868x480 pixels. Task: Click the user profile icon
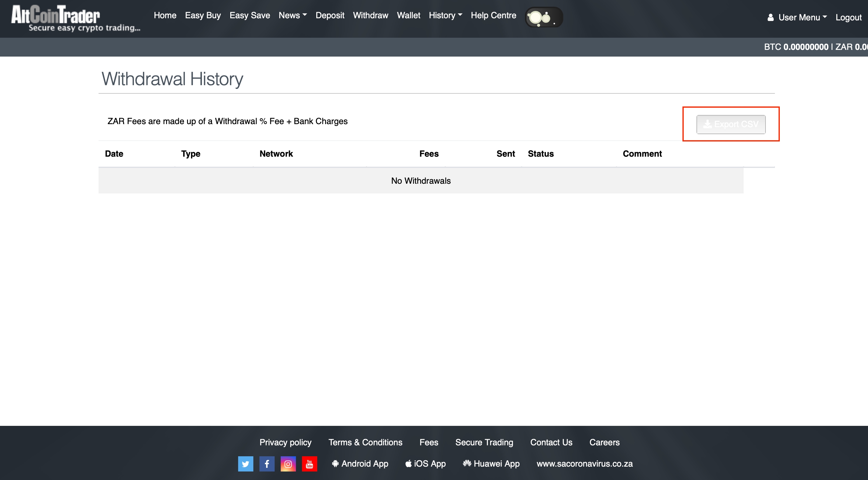(770, 18)
